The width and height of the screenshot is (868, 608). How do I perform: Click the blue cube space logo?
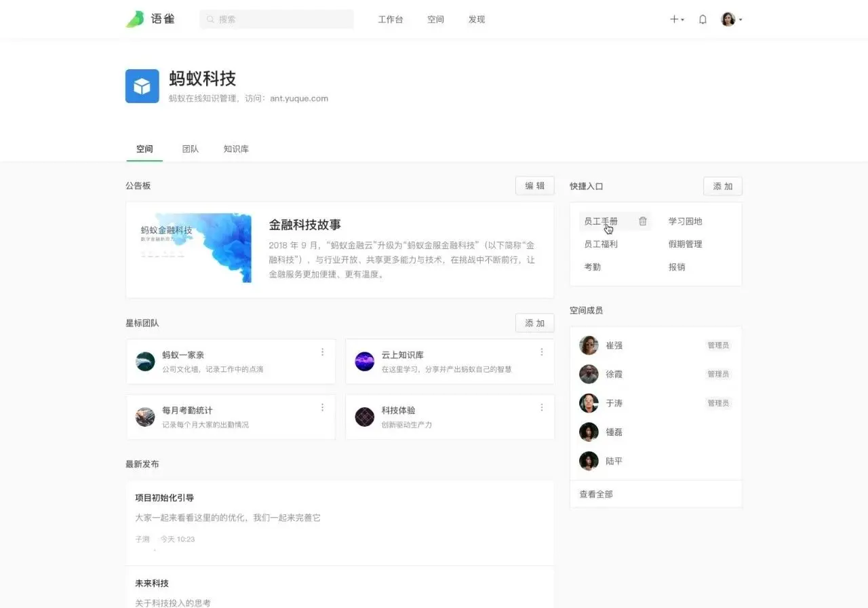click(x=142, y=86)
